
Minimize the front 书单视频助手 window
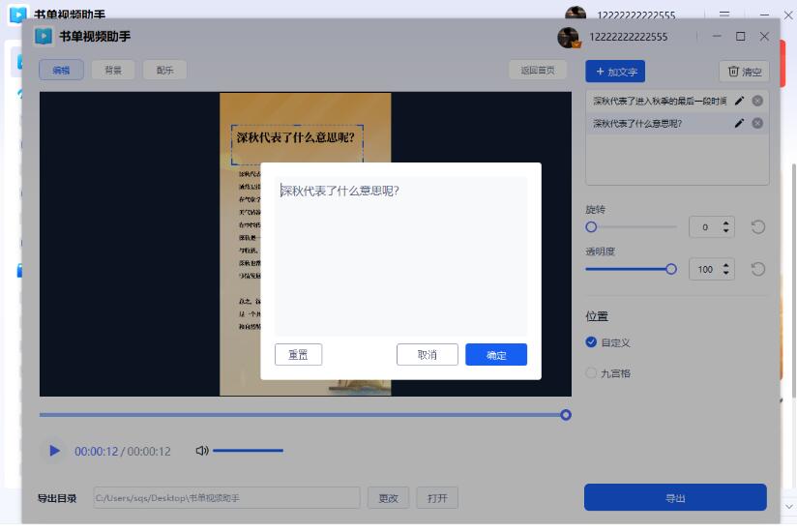pyautogui.click(x=717, y=37)
